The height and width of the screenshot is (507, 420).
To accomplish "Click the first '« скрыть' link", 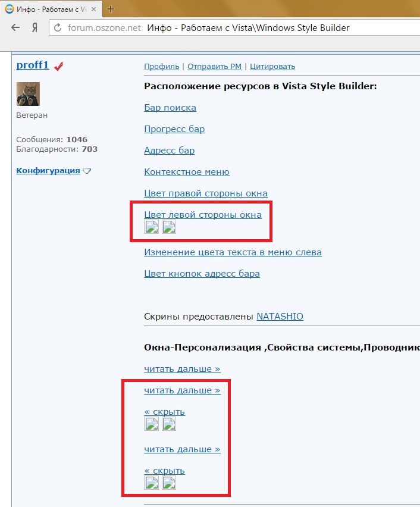I will pos(165,412).
